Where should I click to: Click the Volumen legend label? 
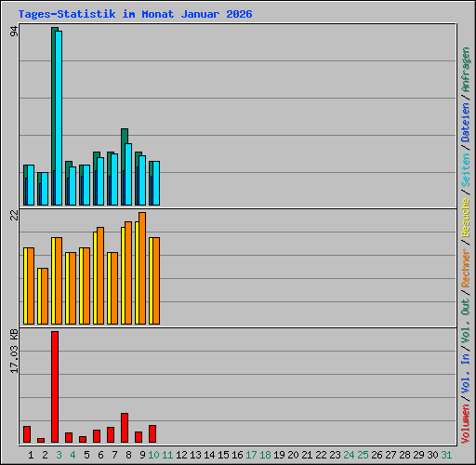(x=466, y=423)
